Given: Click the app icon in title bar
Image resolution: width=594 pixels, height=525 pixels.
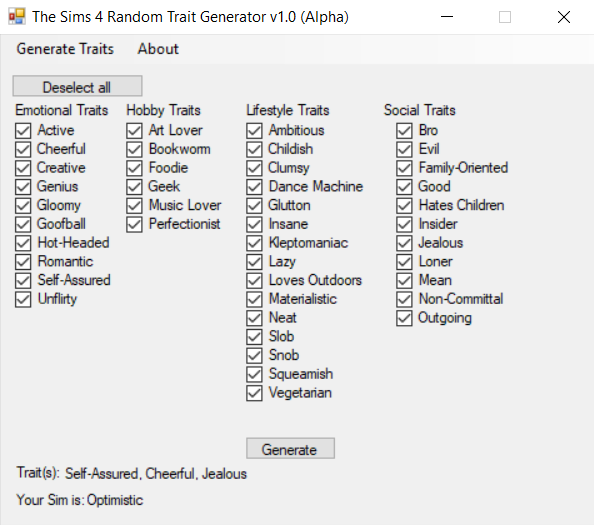Looking at the screenshot, I should (x=17, y=17).
